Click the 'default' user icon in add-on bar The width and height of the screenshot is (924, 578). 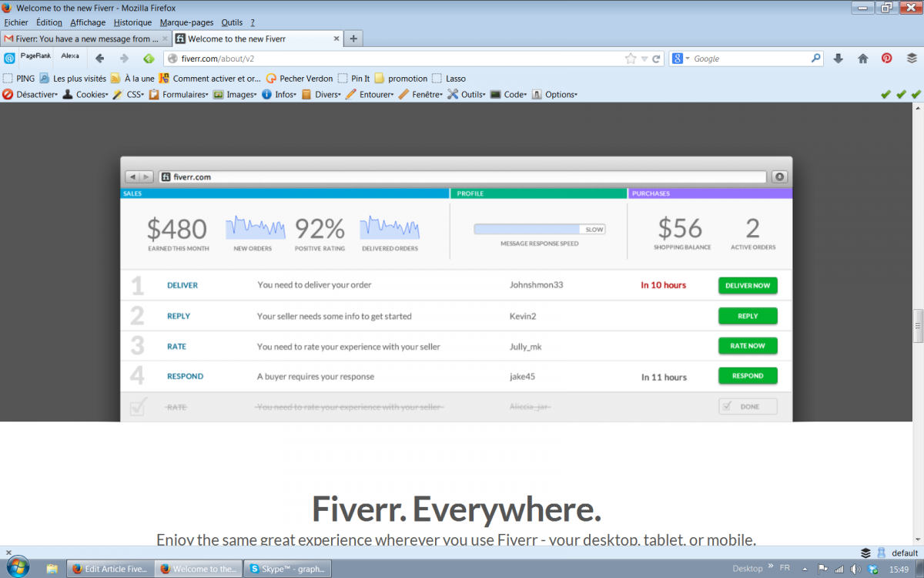tap(882, 553)
